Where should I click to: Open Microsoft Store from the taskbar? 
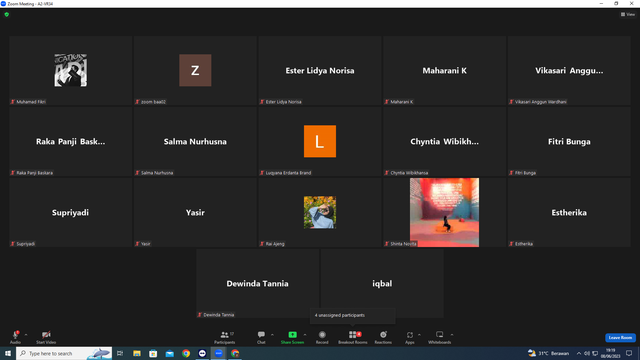coord(153,353)
